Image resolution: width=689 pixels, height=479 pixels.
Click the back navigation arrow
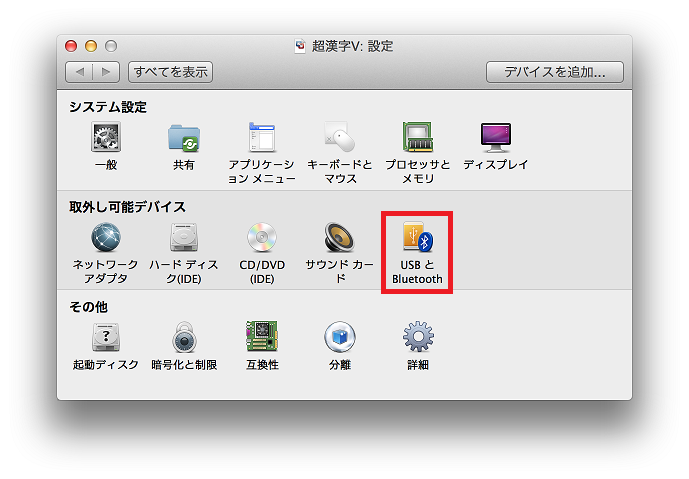[80, 72]
